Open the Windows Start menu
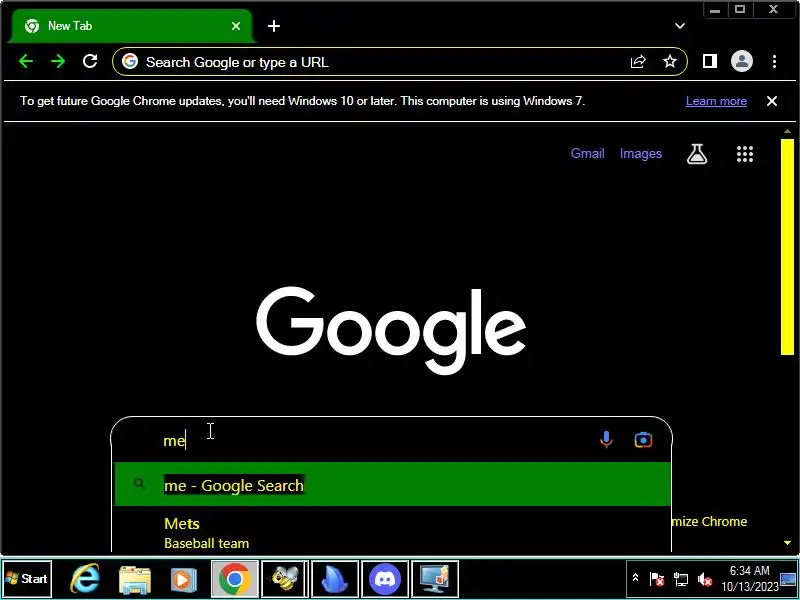Image resolution: width=800 pixels, height=600 pixels. tap(27, 579)
